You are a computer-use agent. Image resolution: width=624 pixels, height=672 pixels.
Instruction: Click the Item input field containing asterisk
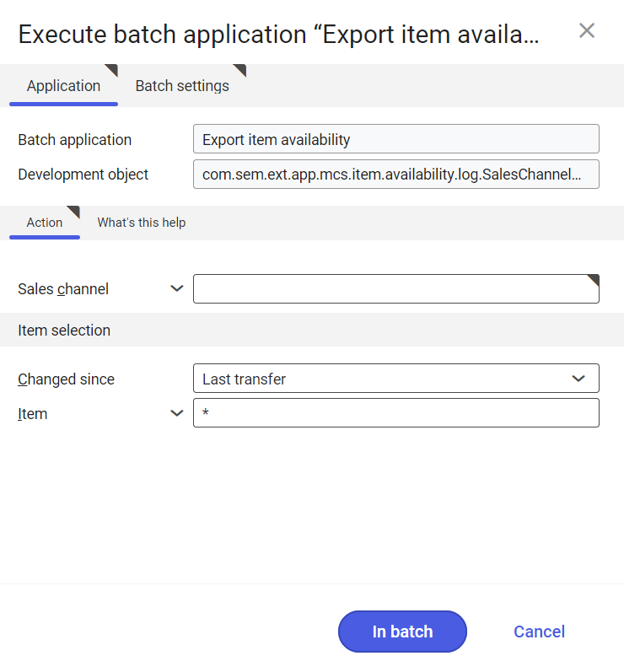pos(396,412)
